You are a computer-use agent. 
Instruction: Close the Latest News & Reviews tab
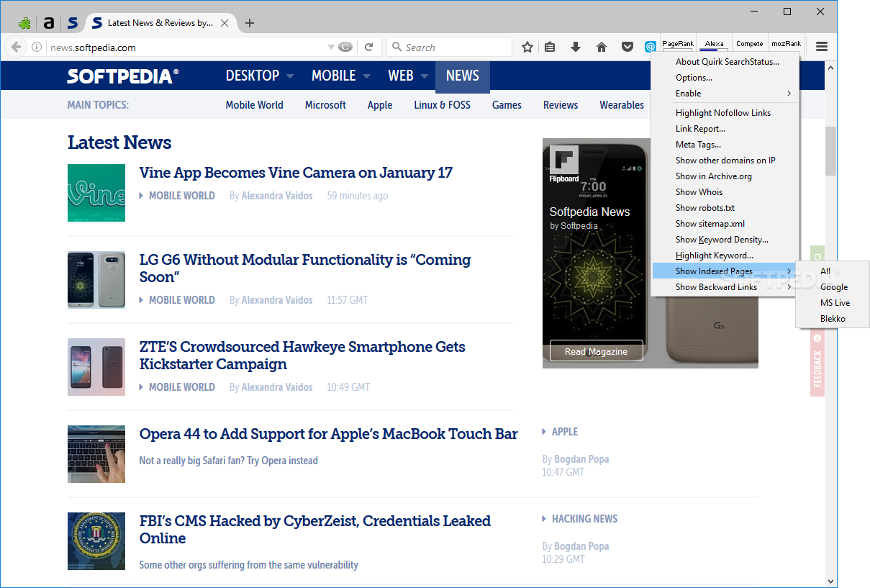(225, 23)
